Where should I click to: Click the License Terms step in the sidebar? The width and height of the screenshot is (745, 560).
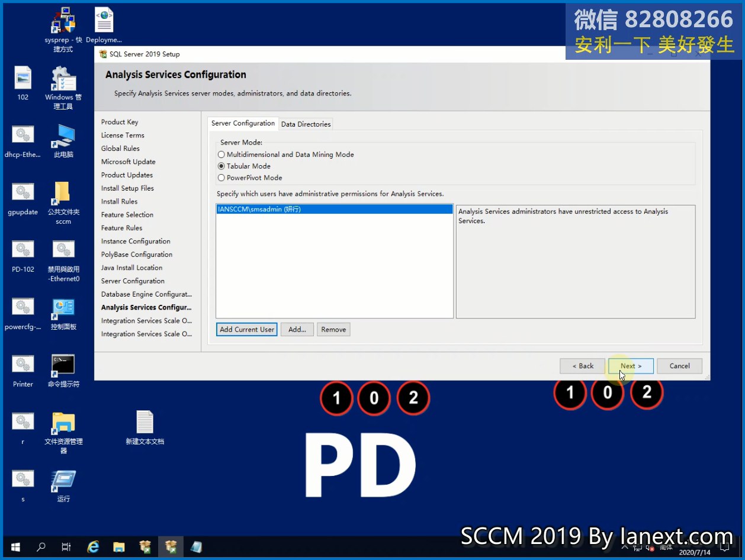coord(123,135)
